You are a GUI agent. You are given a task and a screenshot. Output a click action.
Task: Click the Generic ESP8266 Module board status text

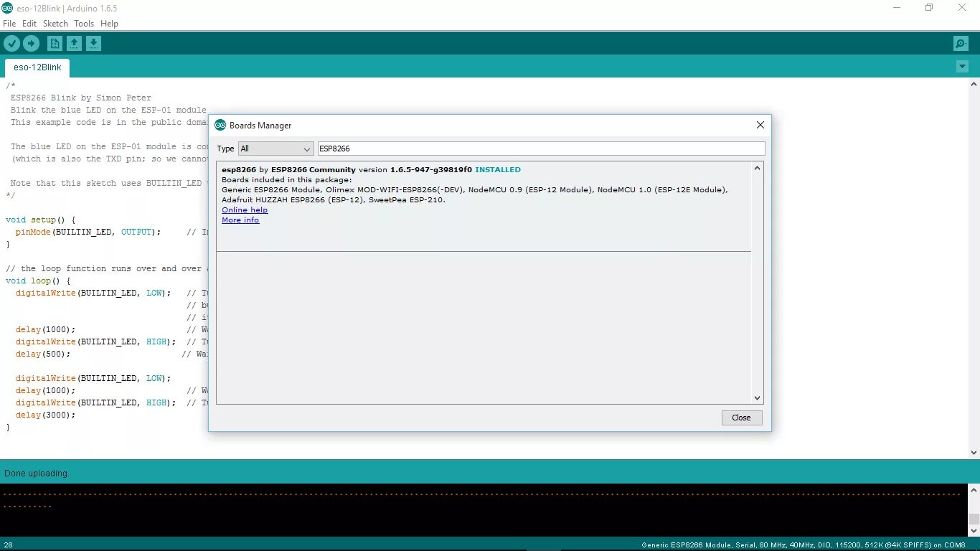click(803, 545)
